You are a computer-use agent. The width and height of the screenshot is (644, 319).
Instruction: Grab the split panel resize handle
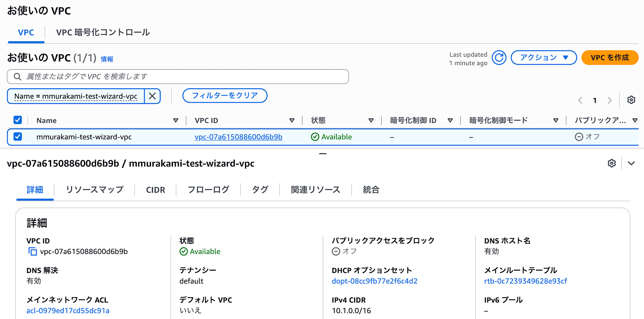pos(323,154)
